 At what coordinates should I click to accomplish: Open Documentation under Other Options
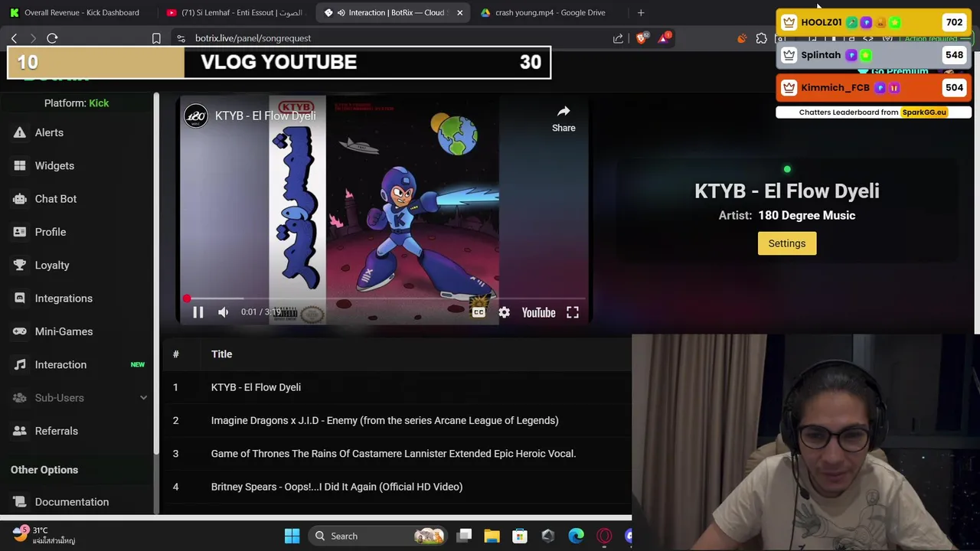(71, 502)
